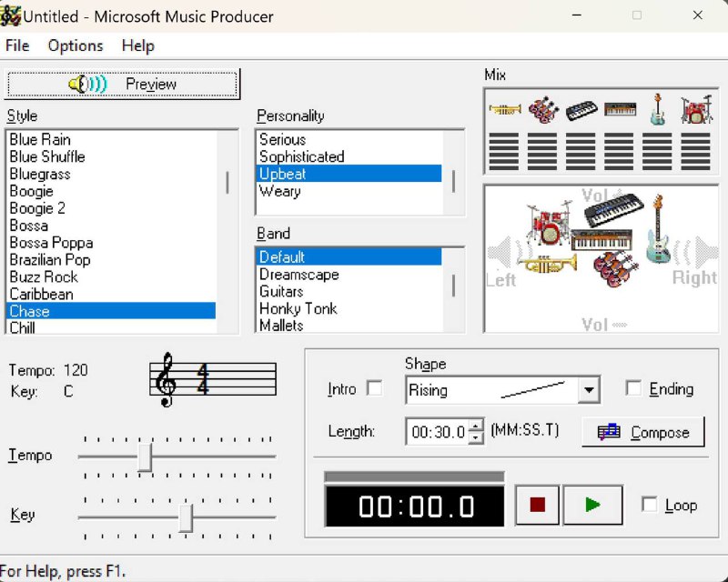Click the Tempo slider thumb

click(145, 457)
